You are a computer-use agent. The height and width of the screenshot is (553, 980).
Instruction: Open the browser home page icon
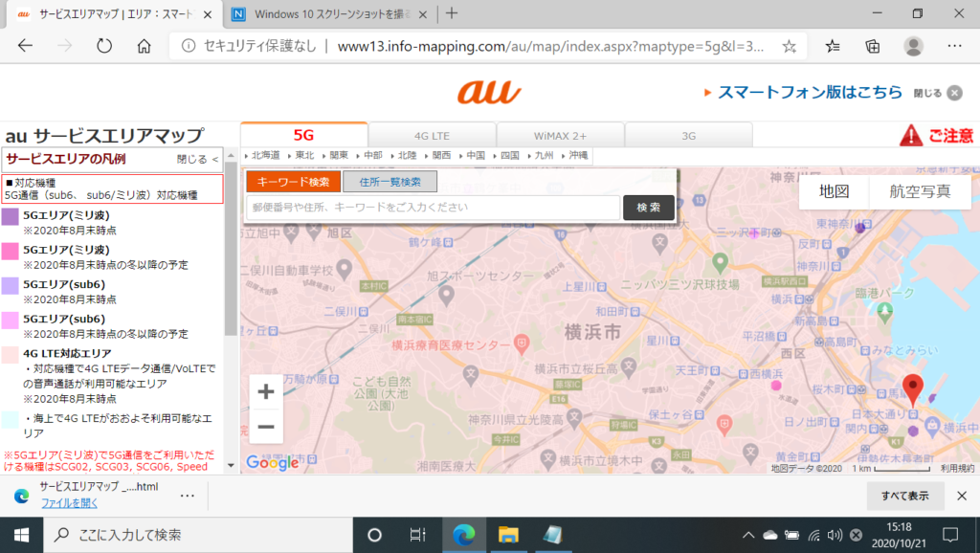(x=144, y=46)
